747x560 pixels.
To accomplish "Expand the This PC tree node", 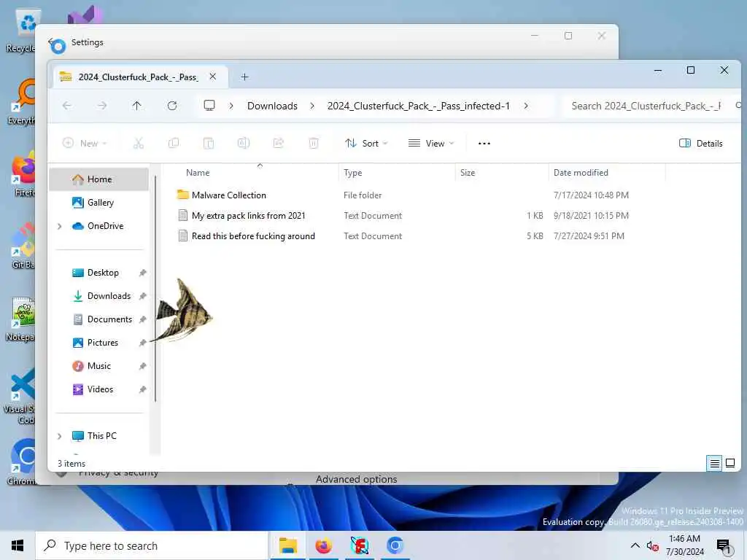I will click(x=60, y=436).
